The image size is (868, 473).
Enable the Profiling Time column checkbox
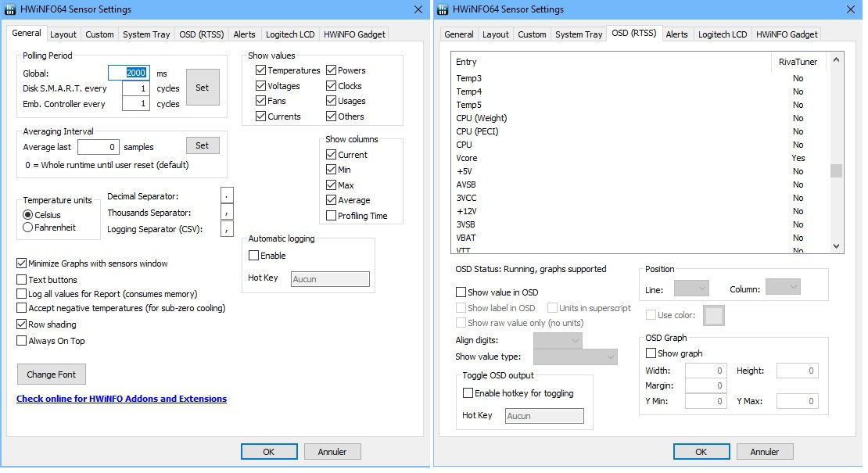331,216
